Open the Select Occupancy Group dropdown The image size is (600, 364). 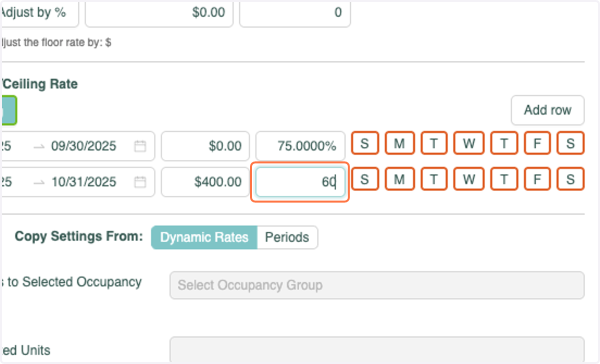tap(377, 285)
